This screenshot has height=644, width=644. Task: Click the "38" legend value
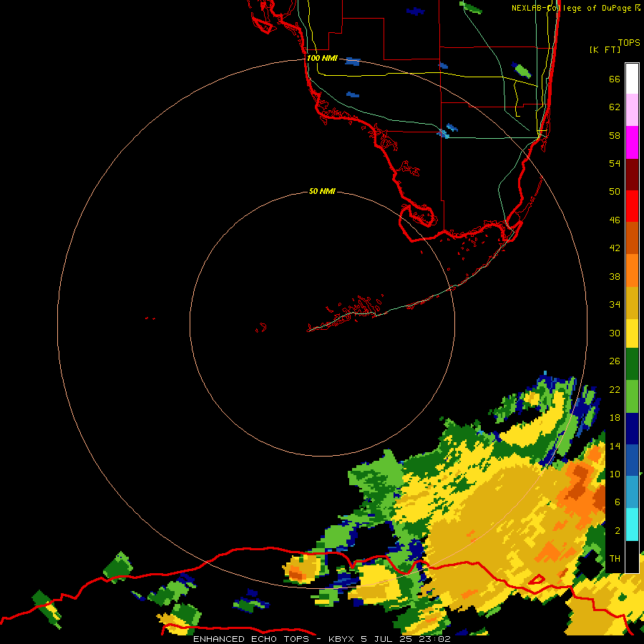coord(615,276)
